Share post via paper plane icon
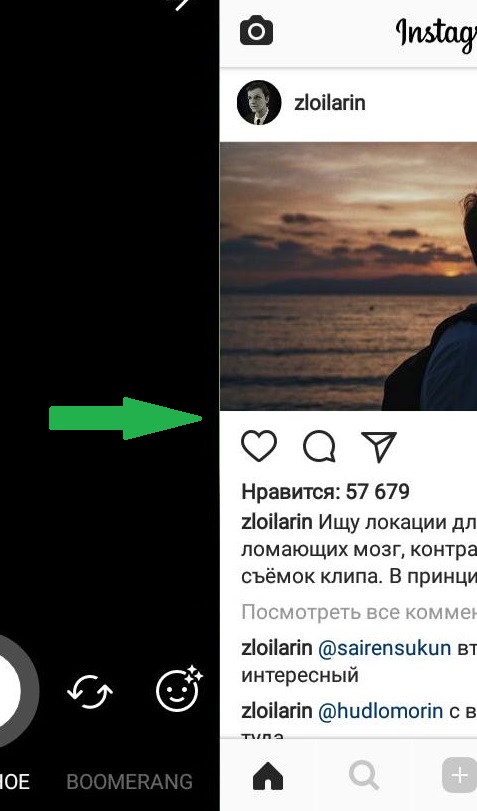Viewport: 477px width, 811px height. coord(379,446)
